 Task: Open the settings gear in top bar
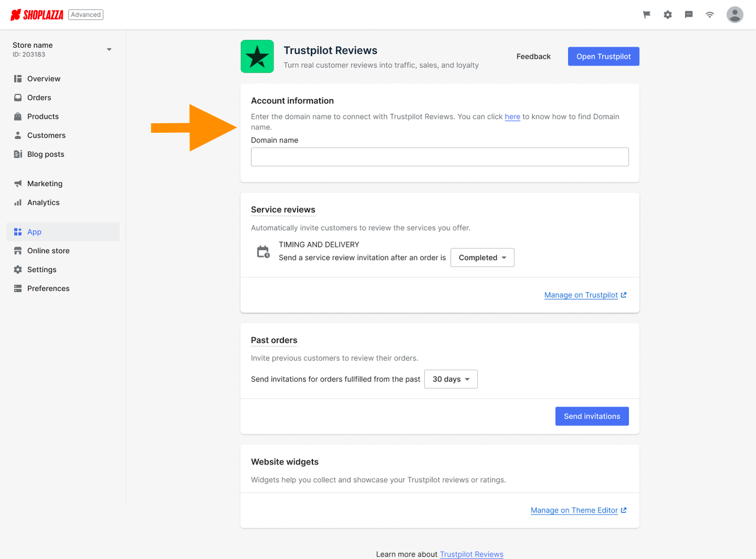(667, 15)
